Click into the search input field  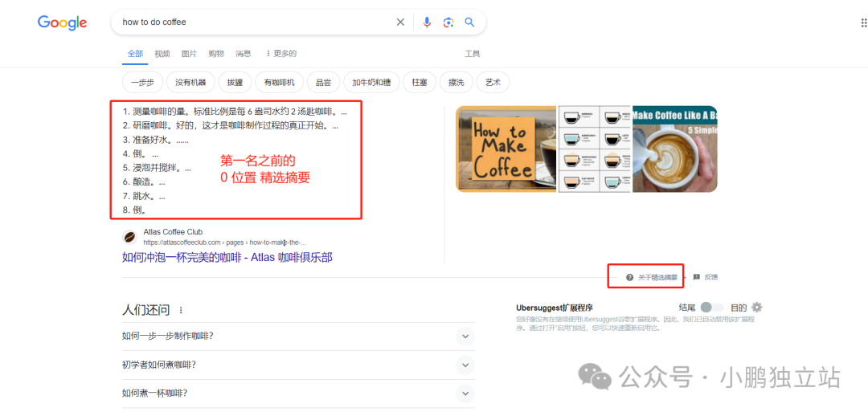click(255, 22)
